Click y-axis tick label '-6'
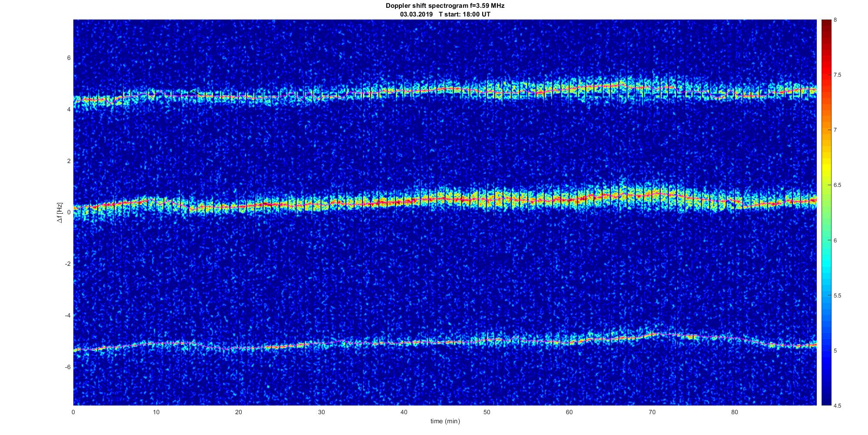 68,367
